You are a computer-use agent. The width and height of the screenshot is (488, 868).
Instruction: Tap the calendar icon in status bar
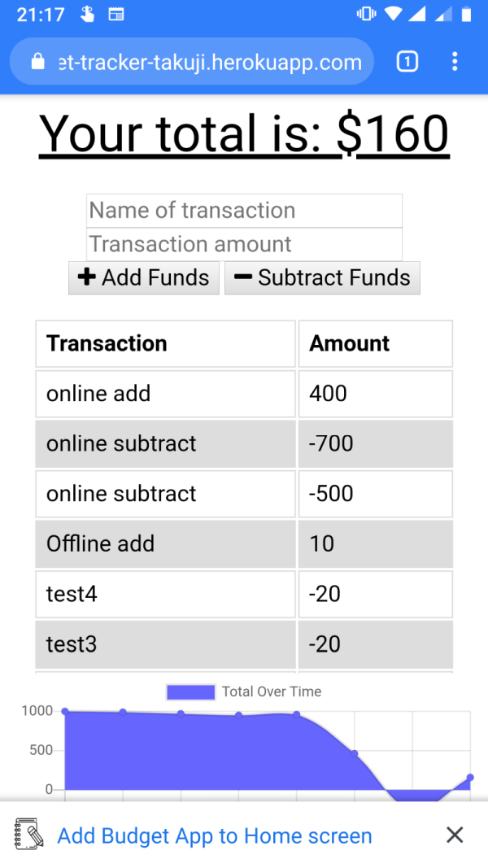point(116,15)
